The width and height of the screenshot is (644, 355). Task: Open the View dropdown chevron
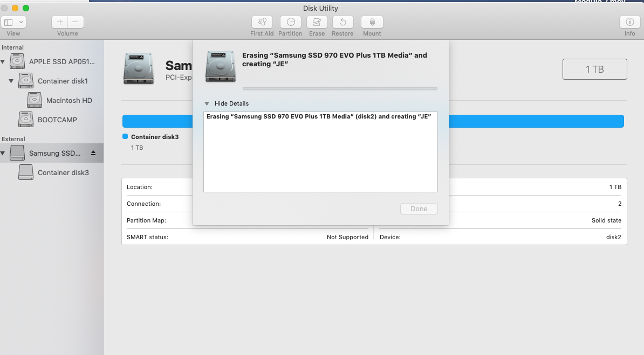[x=21, y=22]
